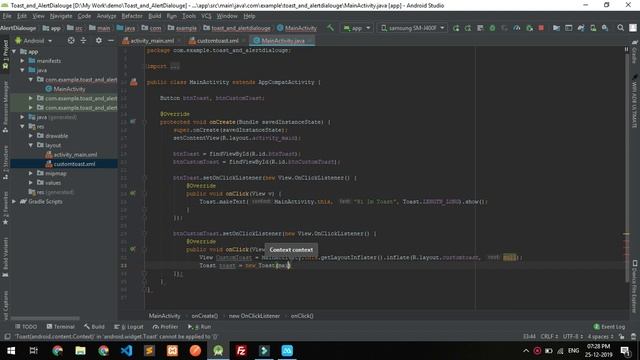Open the Logcat tool window button
640x360 pixels.
[x=129, y=327]
